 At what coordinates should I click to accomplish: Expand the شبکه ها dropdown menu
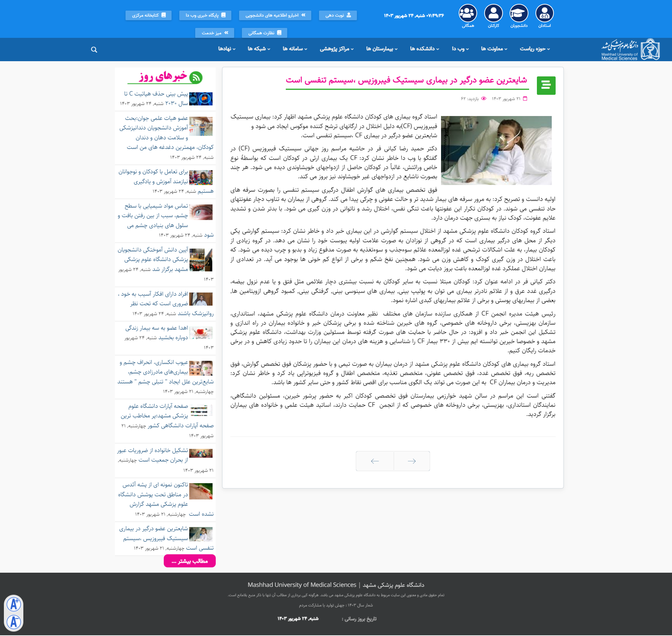click(x=259, y=49)
